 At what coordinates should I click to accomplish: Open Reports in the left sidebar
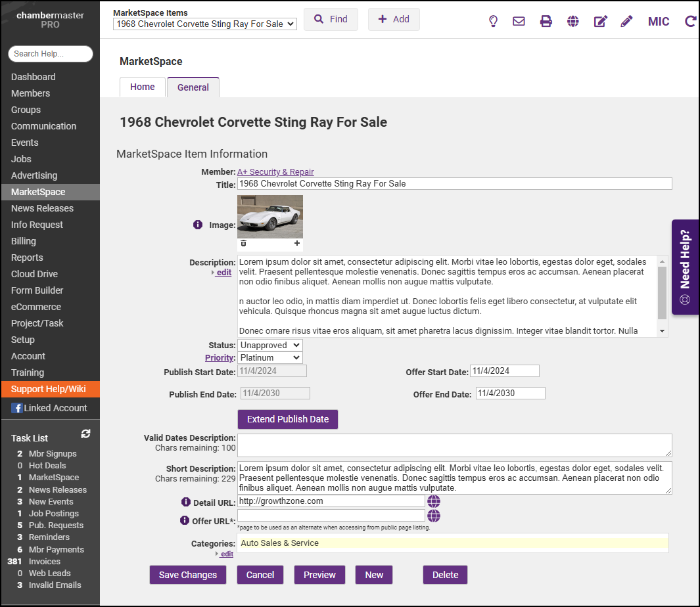[27, 258]
